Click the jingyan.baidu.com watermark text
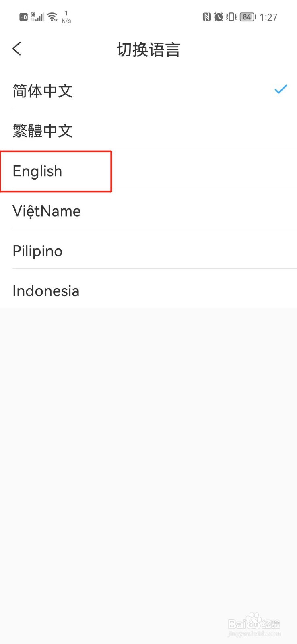 254,634
